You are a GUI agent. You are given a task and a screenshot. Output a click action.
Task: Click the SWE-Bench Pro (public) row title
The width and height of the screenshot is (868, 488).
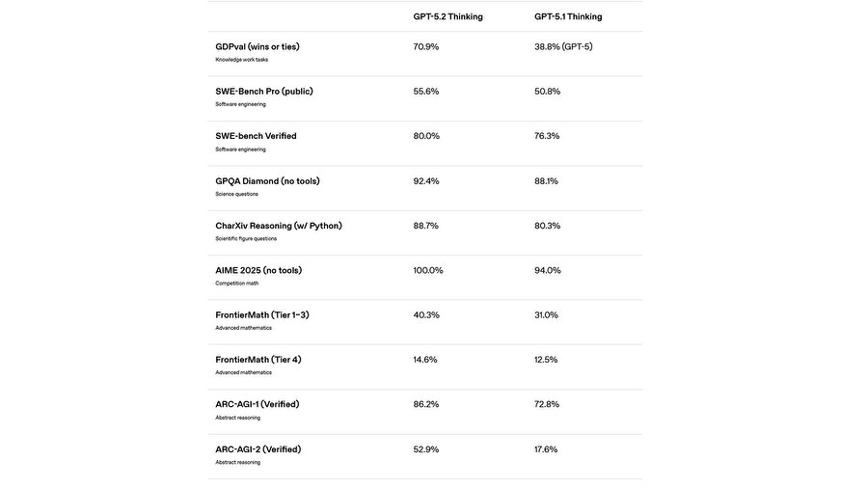[264, 92]
